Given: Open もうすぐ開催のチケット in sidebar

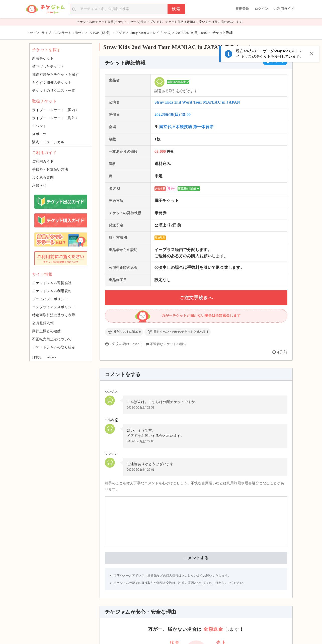Looking at the screenshot, I should click(x=51, y=83).
